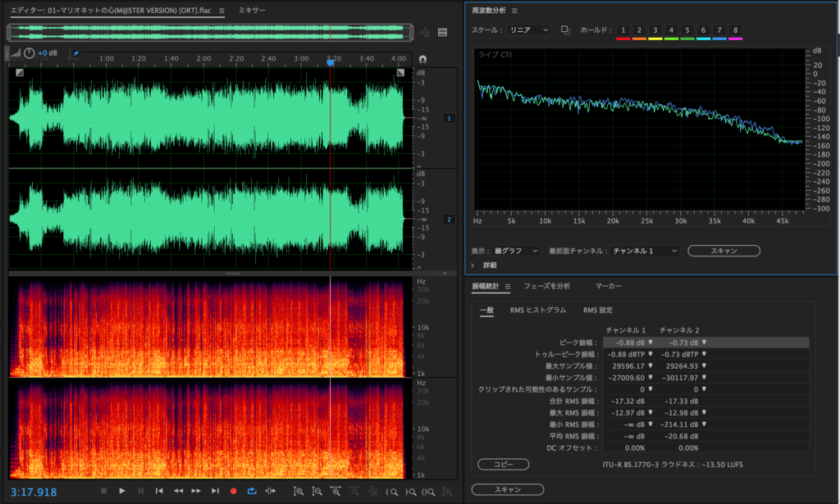Pause playback with the Pause button

coord(141,491)
